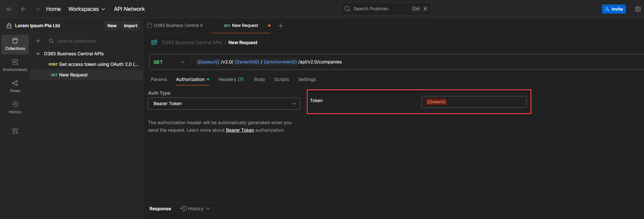Click the blue Invite button
This screenshot has height=219, width=644.
tap(614, 9)
